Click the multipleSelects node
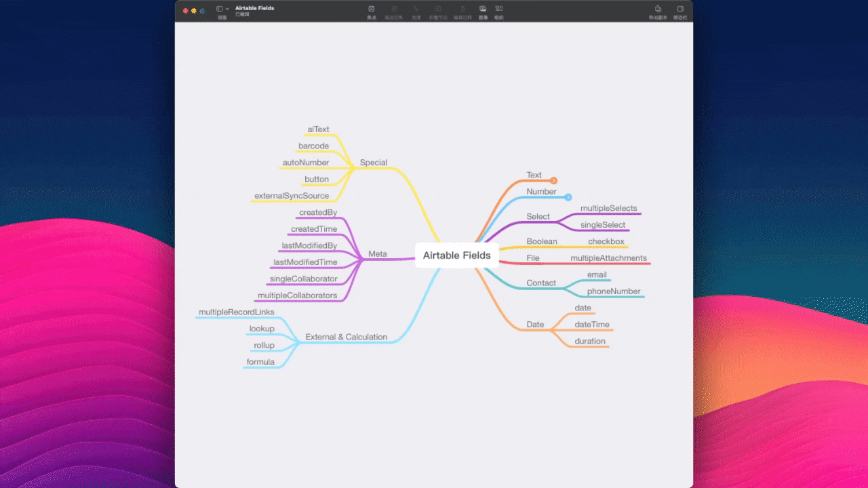 point(609,208)
